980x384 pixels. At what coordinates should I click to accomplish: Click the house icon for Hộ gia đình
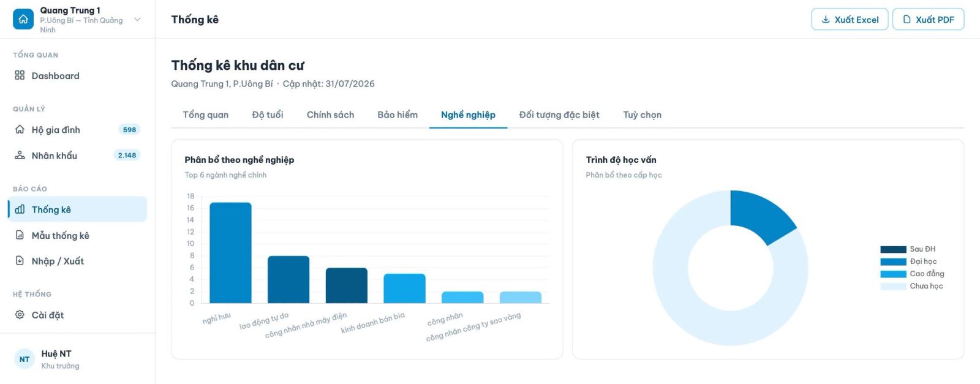pyautogui.click(x=20, y=129)
